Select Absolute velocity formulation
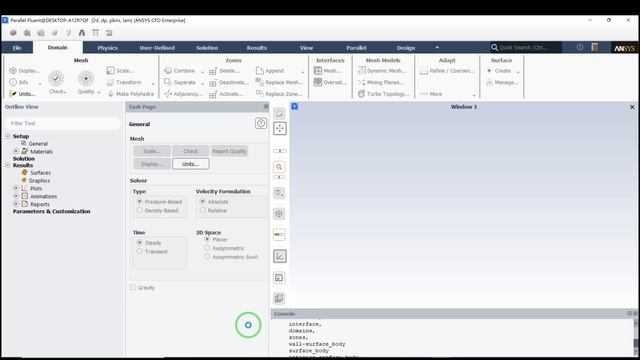The height and width of the screenshot is (360, 640). tap(202, 202)
